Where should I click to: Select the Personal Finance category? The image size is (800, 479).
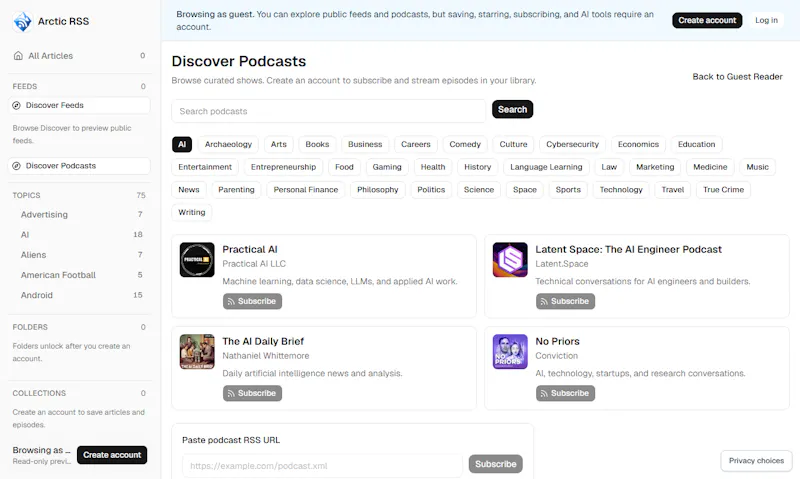(x=306, y=190)
